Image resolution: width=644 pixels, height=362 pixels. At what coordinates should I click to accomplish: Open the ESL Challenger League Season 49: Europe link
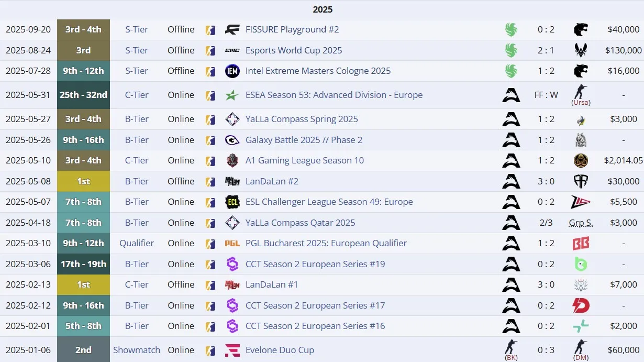[329, 202]
